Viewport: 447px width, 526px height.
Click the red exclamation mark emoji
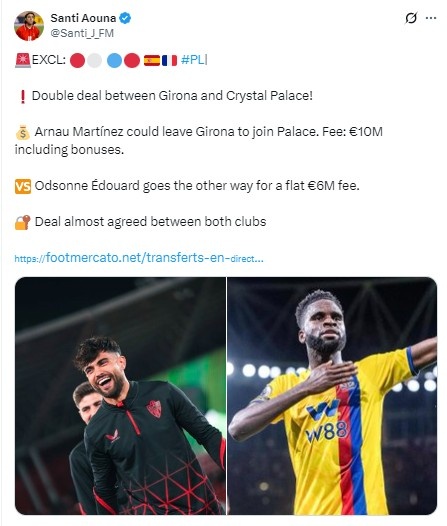(23, 97)
